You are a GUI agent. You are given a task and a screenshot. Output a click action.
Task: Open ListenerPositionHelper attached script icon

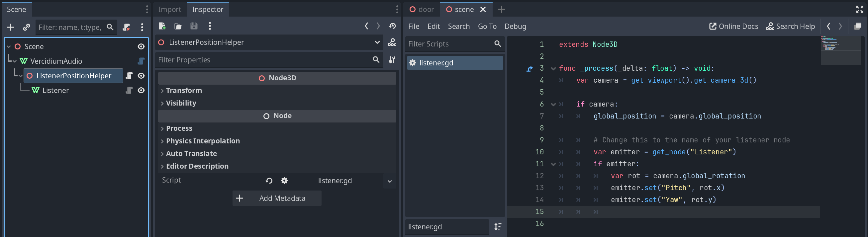tap(129, 76)
